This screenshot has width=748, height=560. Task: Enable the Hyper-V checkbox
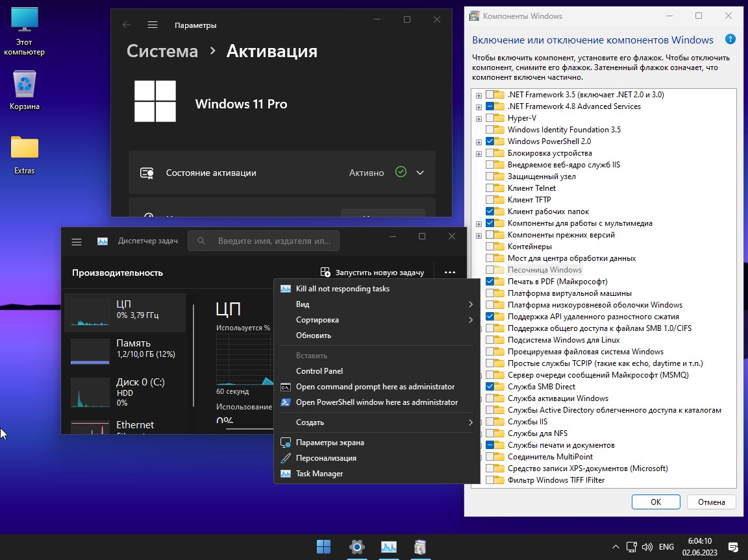pos(490,118)
